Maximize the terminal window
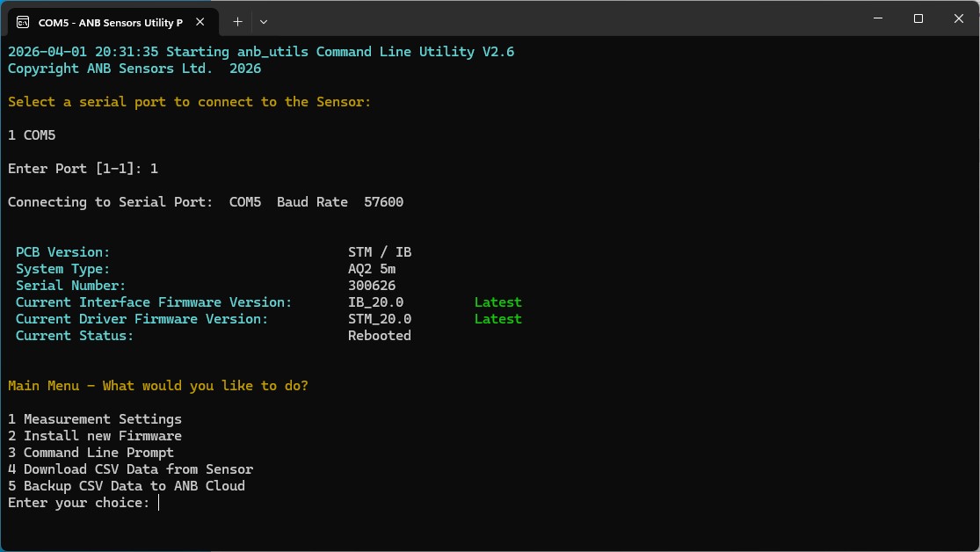The height and width of the screenshot is (552, 980). [918, 18]
